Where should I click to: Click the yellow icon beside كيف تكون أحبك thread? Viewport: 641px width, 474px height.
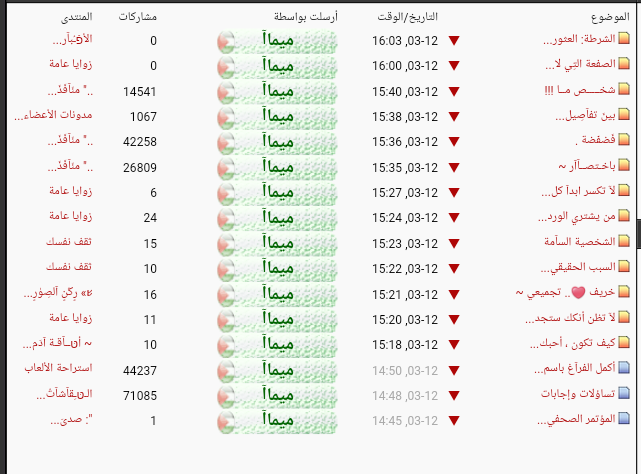(624, 342)
